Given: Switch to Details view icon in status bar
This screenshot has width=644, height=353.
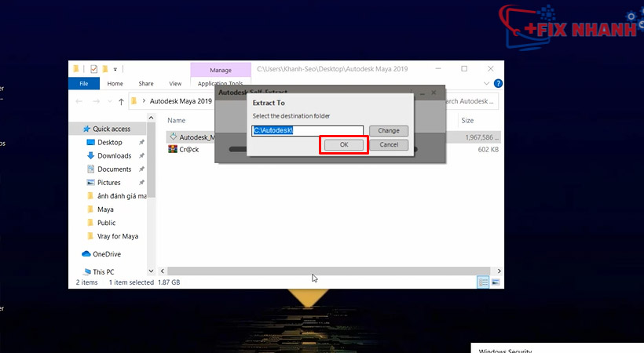Looking at the screenshot, I should (483, 282).
